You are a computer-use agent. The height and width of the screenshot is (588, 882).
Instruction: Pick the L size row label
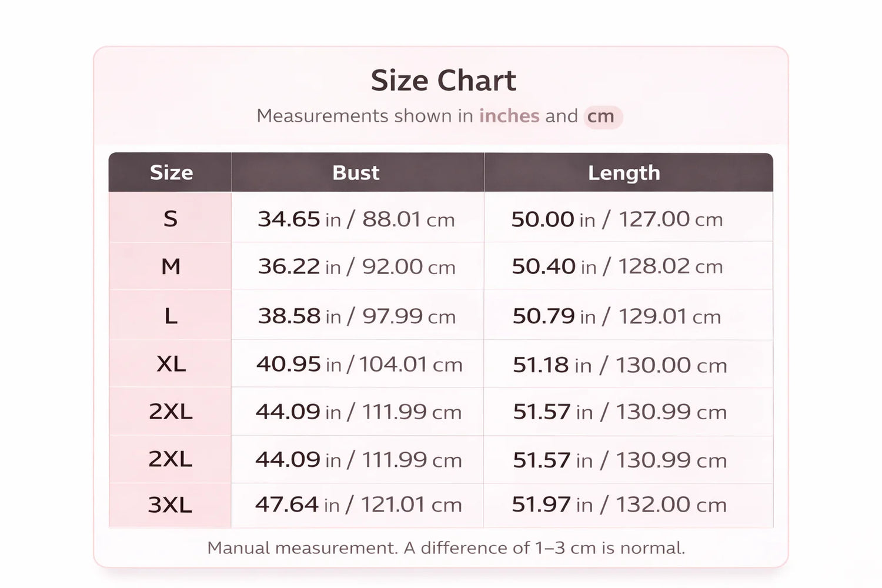coord(171,316)
